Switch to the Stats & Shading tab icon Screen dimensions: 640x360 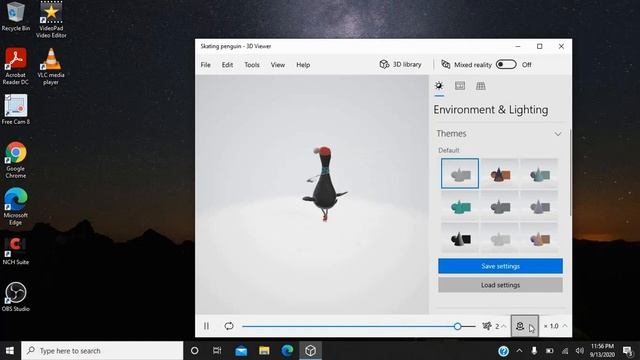460,86
